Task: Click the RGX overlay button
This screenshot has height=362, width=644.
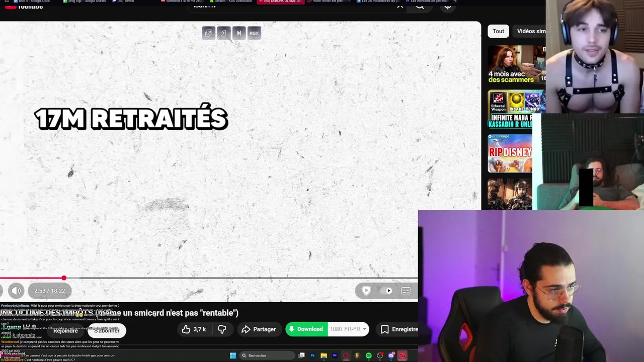Action: click(x=254, y=33)
